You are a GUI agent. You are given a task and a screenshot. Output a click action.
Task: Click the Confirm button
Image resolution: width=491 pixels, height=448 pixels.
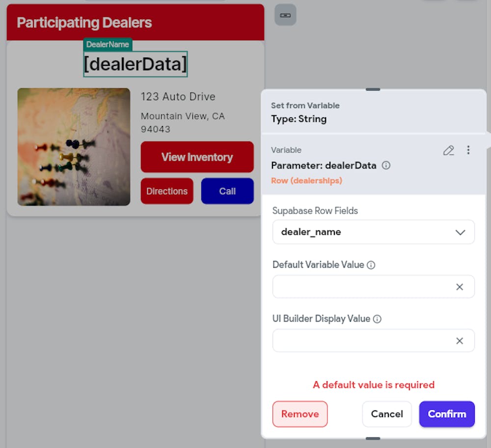446,414
